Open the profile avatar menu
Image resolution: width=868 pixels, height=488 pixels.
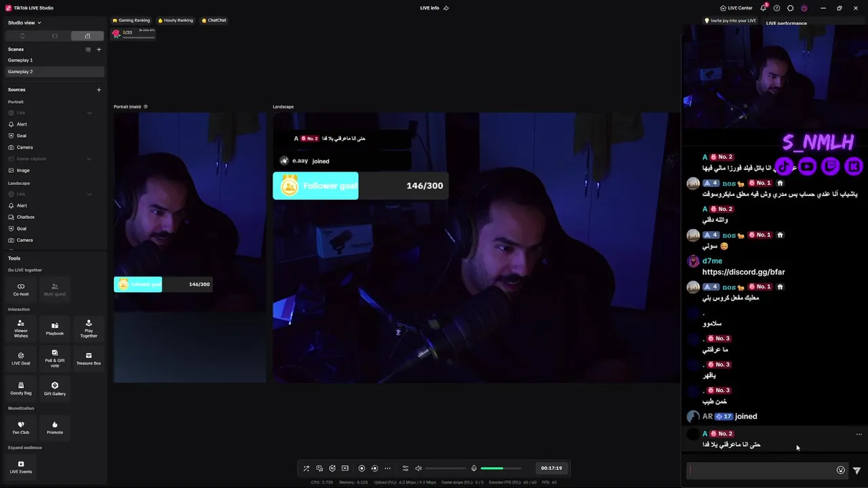[x=804, y=8]
